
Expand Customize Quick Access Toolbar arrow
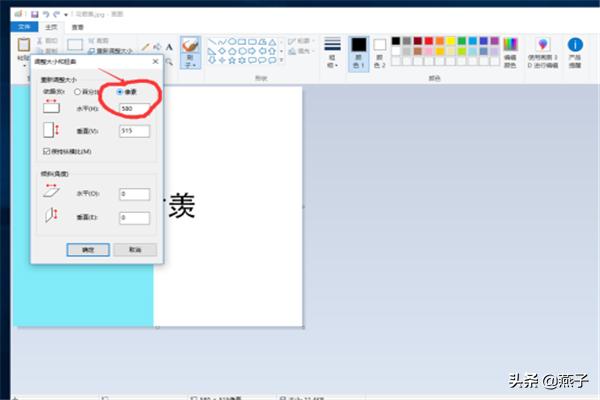pos(66,15)
